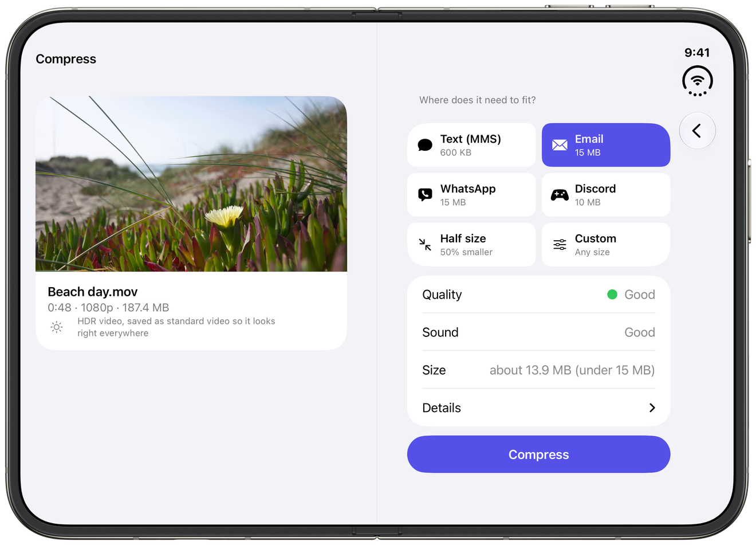
Task: Tap the 'Sound' row label
Action: [440, 332]
